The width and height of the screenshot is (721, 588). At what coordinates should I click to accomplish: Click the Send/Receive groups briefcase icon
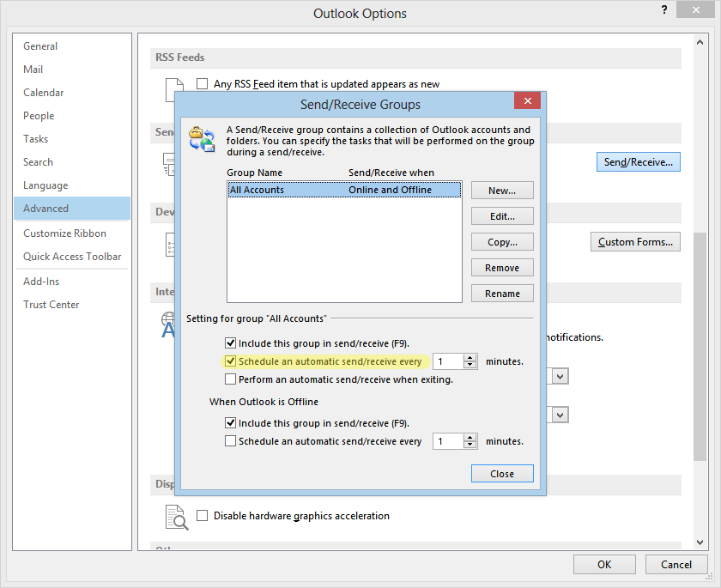point(202,139)
